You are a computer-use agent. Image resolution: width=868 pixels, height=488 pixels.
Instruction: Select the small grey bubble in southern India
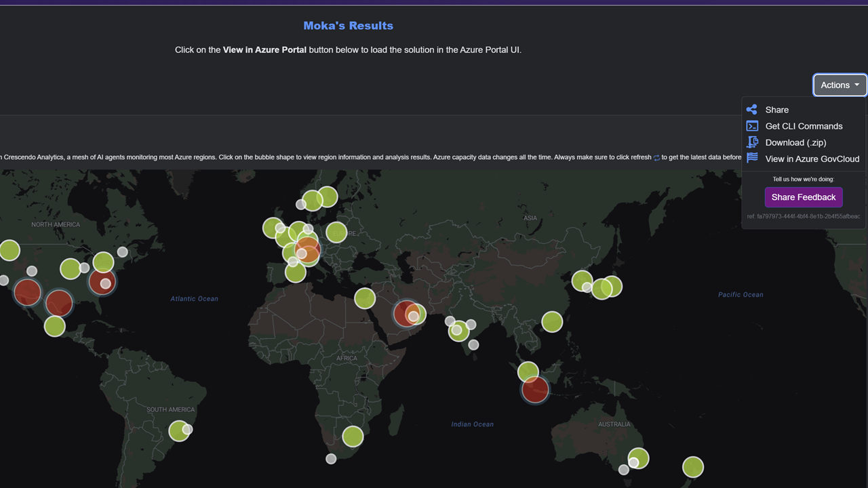(x=474, y=345)
